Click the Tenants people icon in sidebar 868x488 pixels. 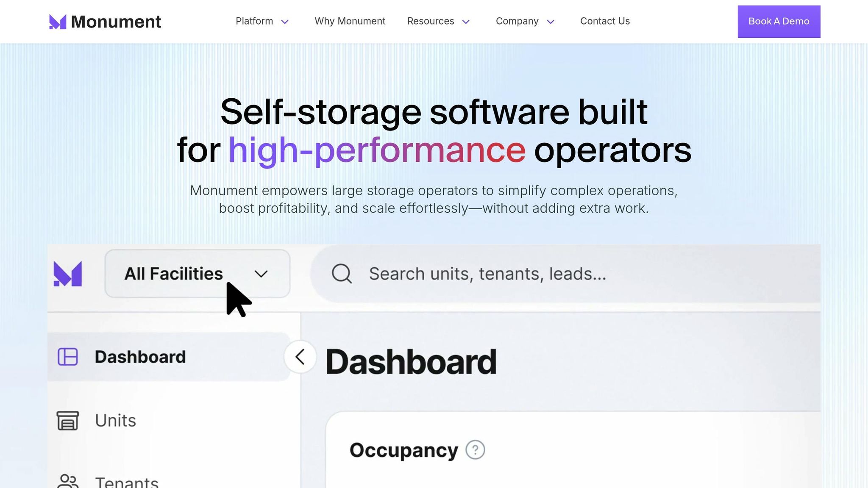click(68, 481)
